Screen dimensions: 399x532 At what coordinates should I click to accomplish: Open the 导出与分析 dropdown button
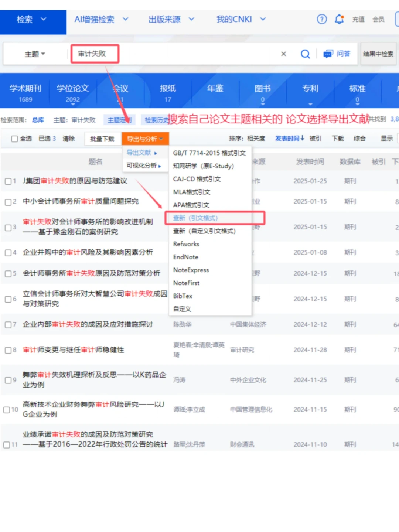pos(145,139)
